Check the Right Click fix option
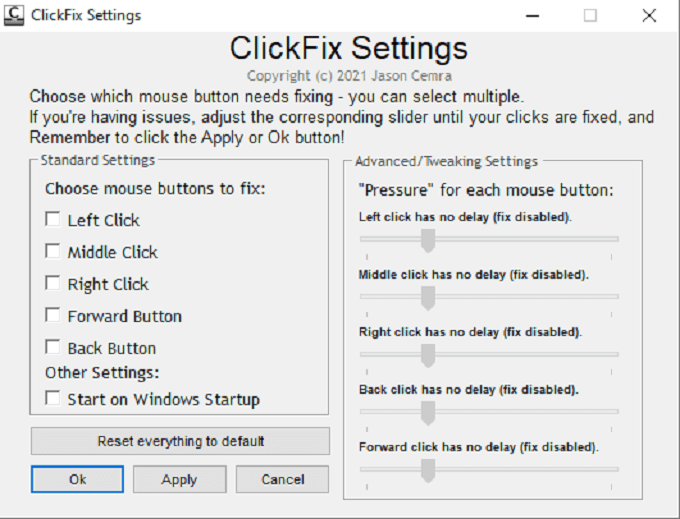Viewport: 680px width, 519px height. (x=52, y=284)
